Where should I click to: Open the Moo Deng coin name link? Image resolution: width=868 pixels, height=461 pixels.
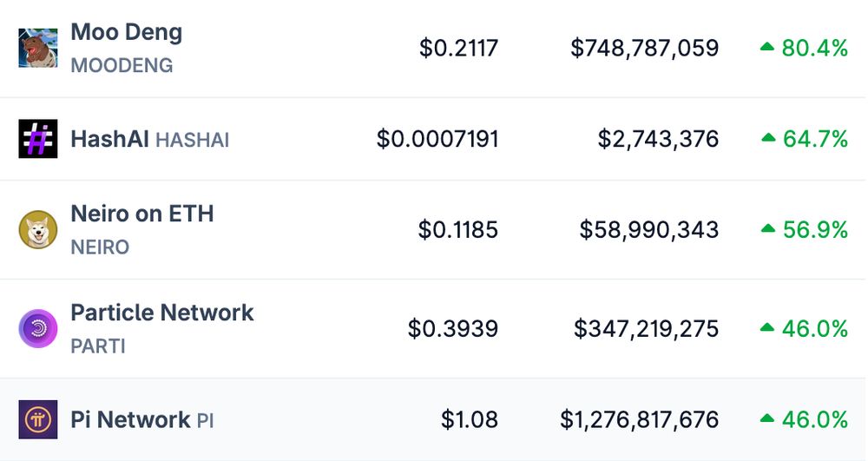(x=126, y=33)
